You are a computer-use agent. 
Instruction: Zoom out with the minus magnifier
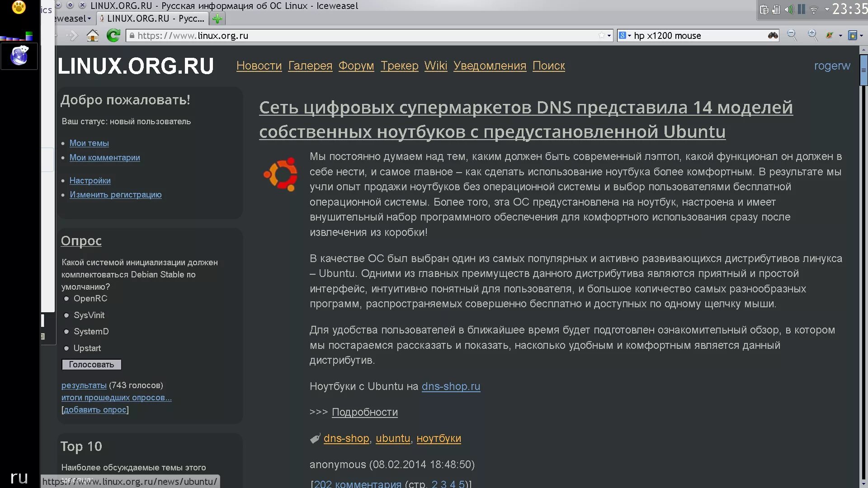tap(792, 35)
